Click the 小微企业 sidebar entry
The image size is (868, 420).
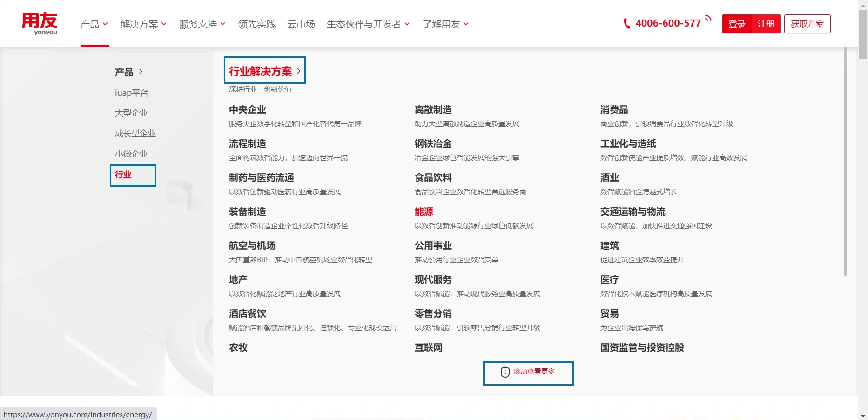[x=131, y=153]
